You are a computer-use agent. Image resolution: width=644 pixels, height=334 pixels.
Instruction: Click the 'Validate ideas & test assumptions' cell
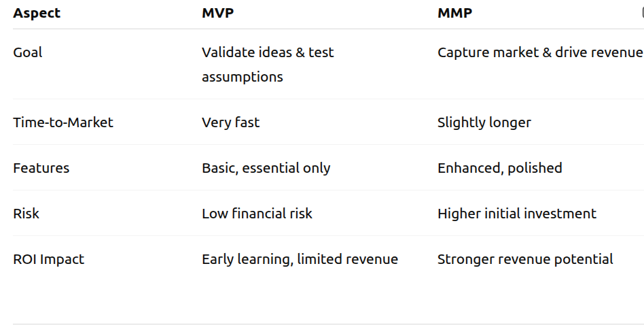pos(268,65)
